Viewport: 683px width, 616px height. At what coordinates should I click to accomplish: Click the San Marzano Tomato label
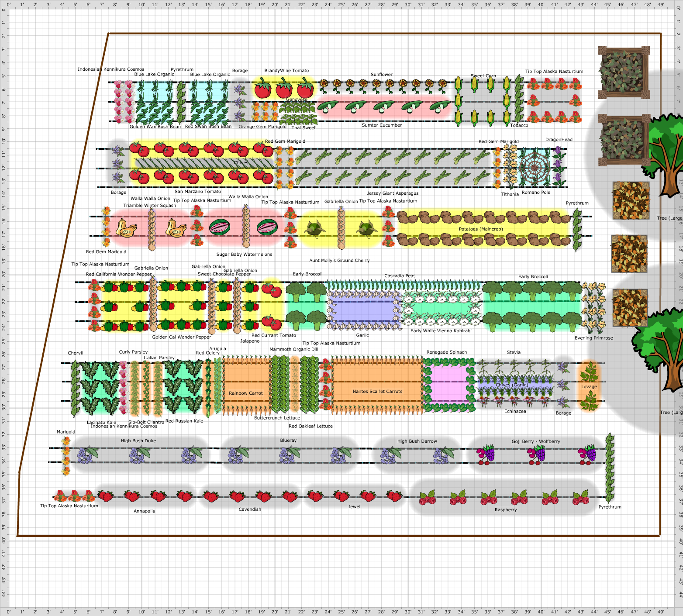pyautogui.click(x=199, y=191)
